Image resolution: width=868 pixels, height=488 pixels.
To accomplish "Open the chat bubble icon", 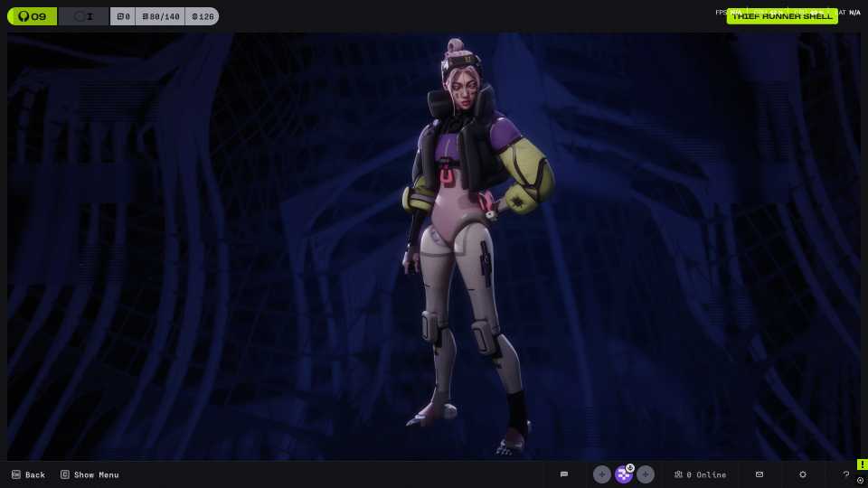I will (564, 474).
